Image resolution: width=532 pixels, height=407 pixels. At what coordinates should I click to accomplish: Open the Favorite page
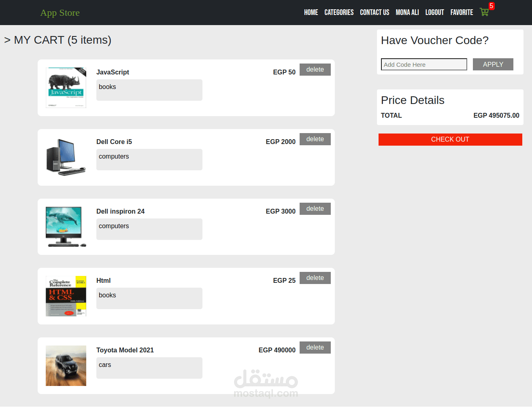click(462, 13)
